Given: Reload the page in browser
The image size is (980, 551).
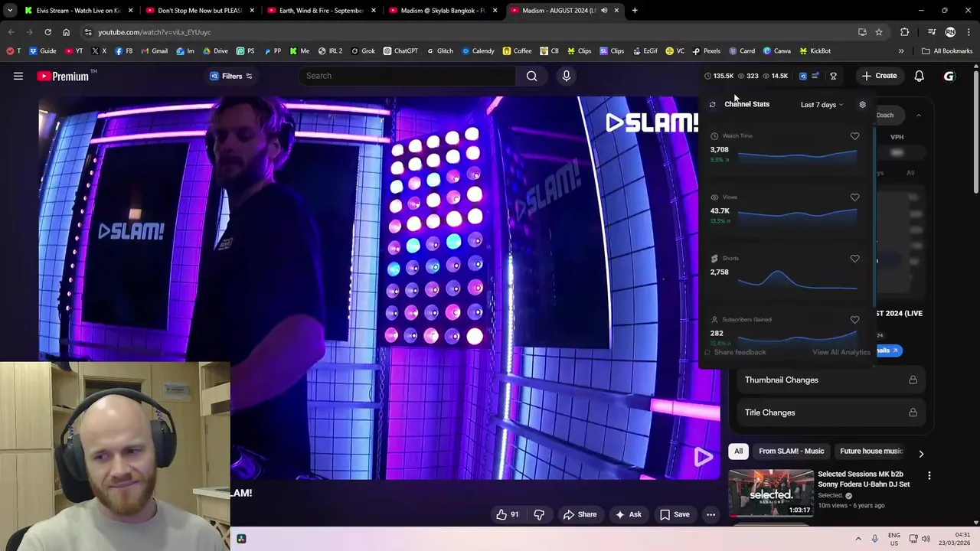Looking at the screenshot, I should click(47, 32).
